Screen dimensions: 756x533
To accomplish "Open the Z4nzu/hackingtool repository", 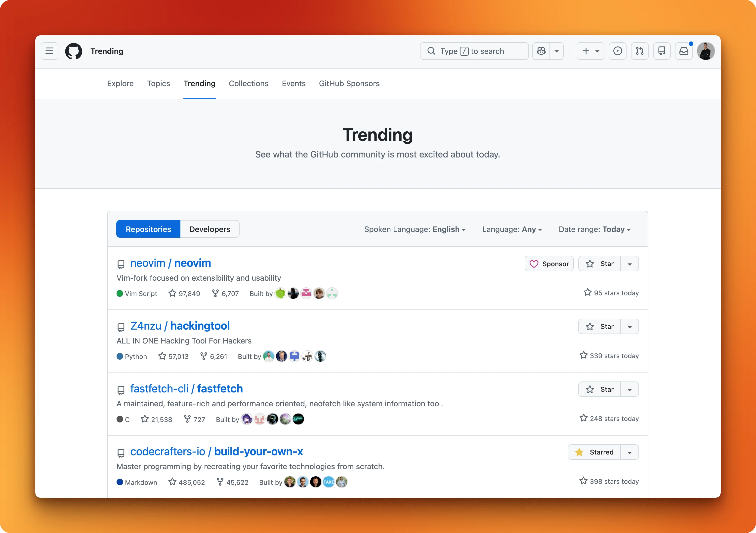I will [x=180, y=326].
